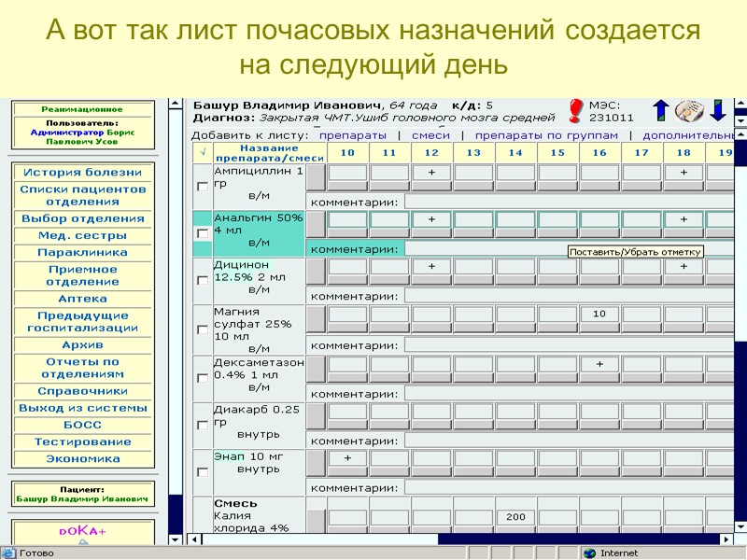The height and width of the screenshot is (560, 747).
Task: Open БОСС menu item
Action: tap(83, 425)
